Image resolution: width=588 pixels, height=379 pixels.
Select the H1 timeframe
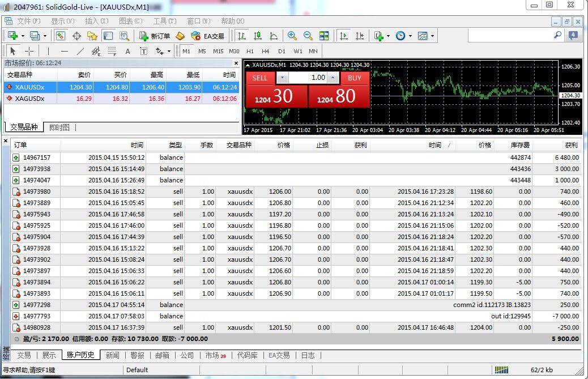[250, 52]
